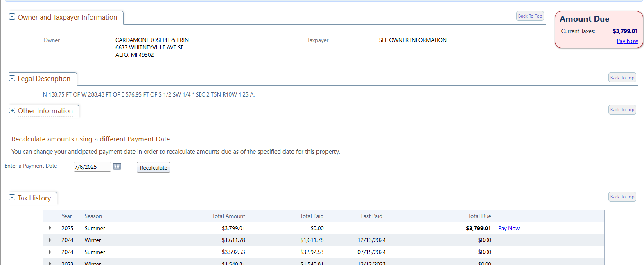Follow Pay Now link in Amount Due box
Image resolution: width=644 pixels, height=265 pixels.
coord(627,41)
